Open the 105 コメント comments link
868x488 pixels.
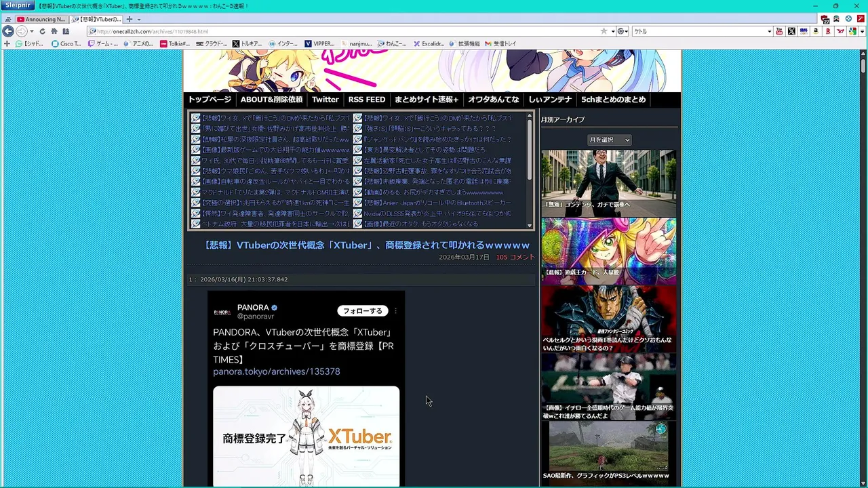click(x=515, y=258)
